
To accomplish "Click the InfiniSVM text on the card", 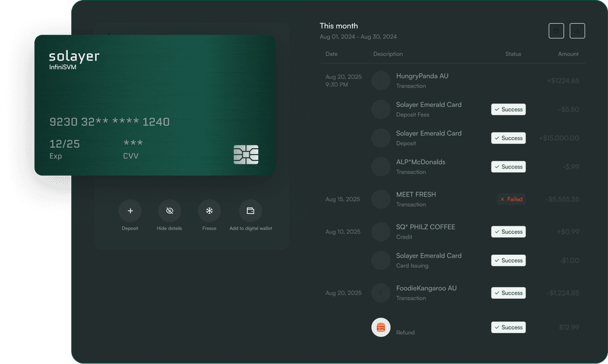I will (62, 67).
